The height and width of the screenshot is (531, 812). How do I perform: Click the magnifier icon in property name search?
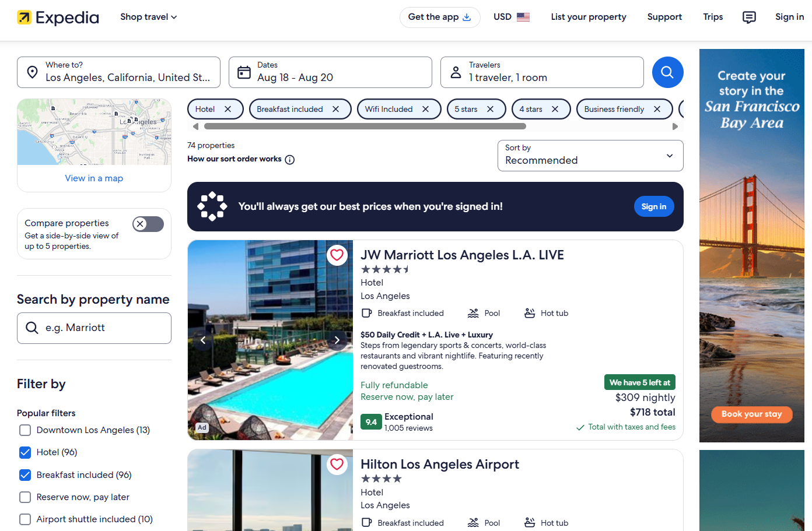tap(32, 328)
